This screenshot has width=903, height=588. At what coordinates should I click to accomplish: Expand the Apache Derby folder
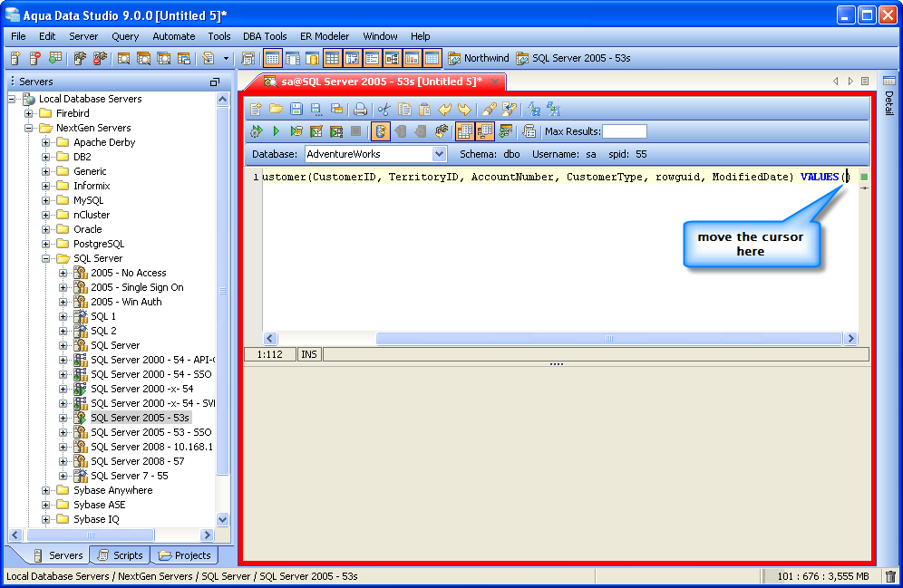pos(45,142)
